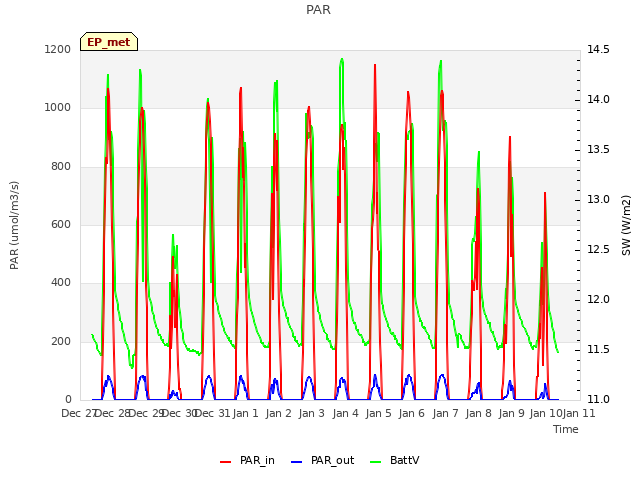Click the Jan 9 x-axis tick label
The height and width of the screenshot is (480, 640).
(x=511, y=413)
